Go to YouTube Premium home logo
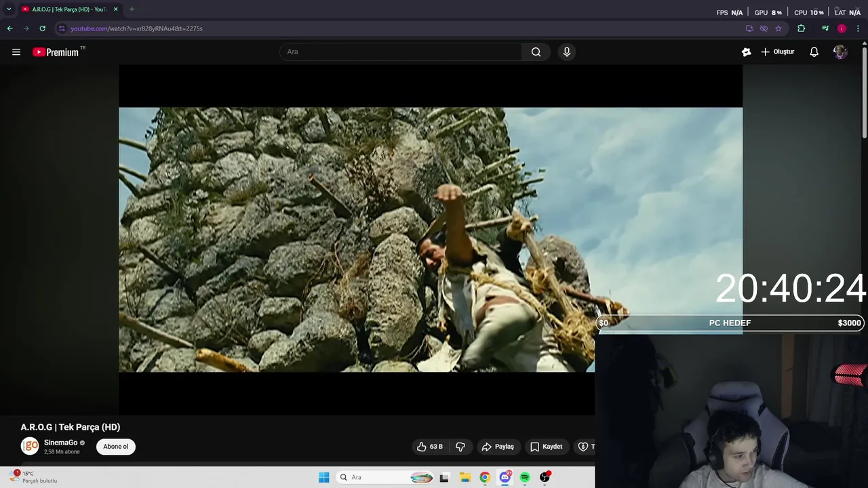 pos(56,52)
